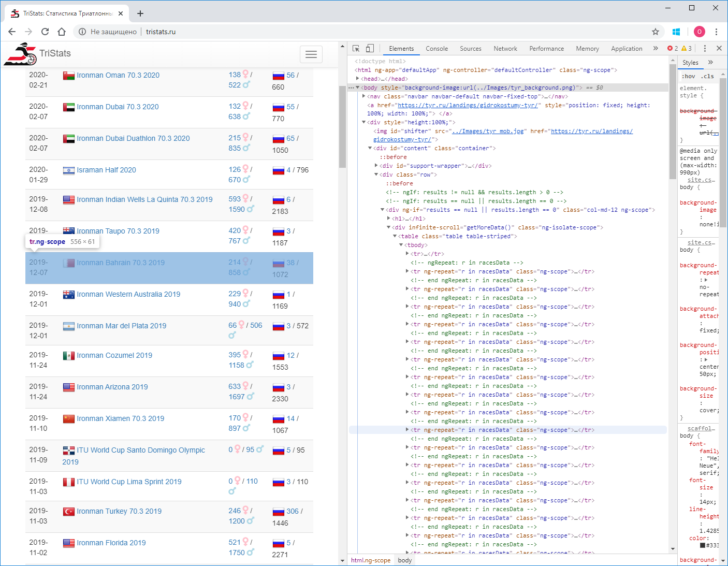Go to browser home page icon
This screenshot has height=566, width=728.
pos(62,32)
